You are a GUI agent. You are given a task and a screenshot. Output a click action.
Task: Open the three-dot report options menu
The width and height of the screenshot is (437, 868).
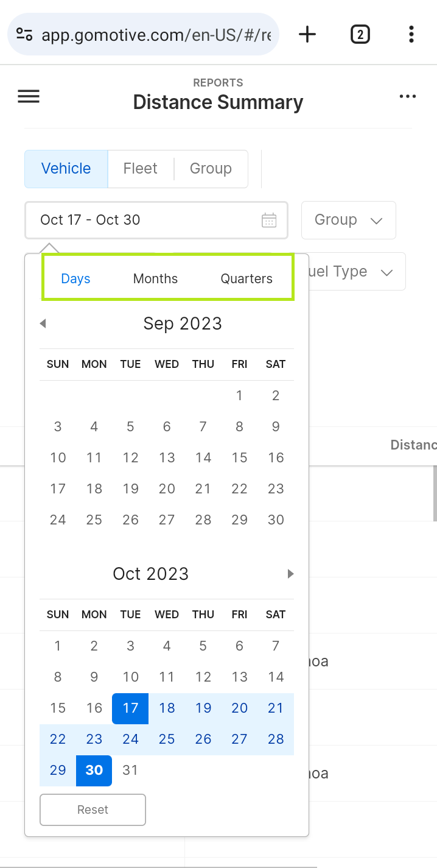[408, 96]
